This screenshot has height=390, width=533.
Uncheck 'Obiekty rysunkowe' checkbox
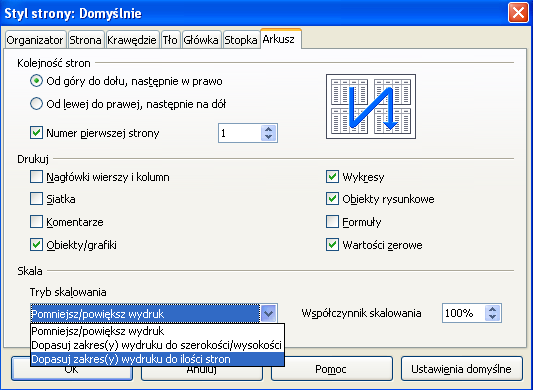point(332,199)
